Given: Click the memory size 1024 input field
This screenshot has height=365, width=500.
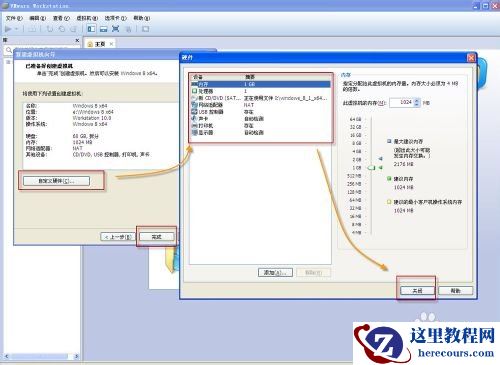Looking at the screenshot, I should [x=402, y=102].
